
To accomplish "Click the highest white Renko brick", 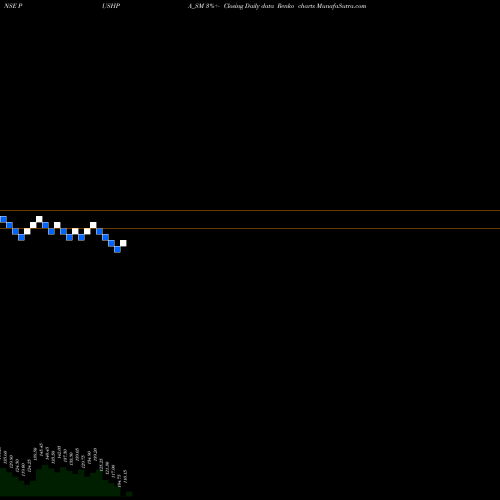I will 39,219.
